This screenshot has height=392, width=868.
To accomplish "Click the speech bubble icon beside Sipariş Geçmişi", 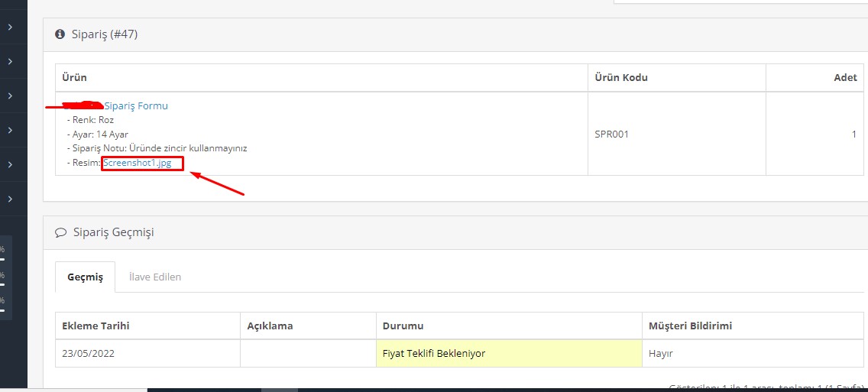I will [61, 232].
